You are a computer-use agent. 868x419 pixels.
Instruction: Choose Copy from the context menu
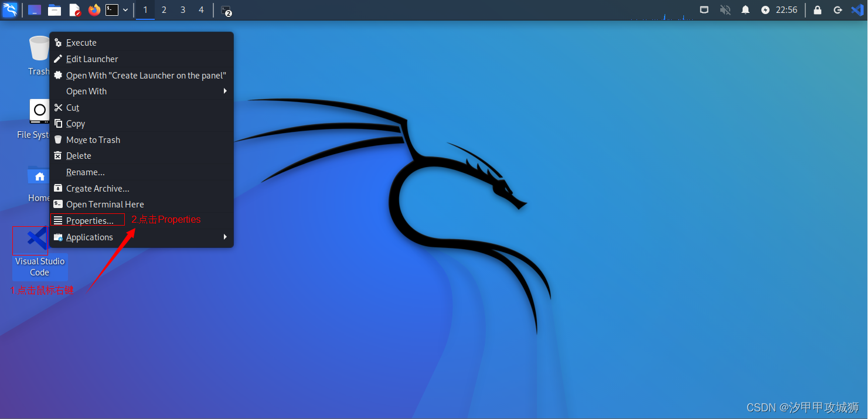(141, 124)
